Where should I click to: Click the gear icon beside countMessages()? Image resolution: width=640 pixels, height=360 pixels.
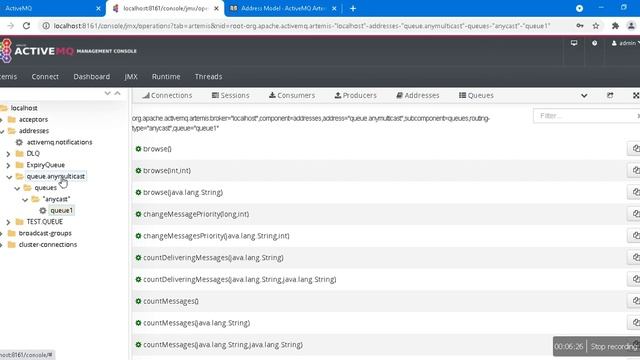click(138, 301)
